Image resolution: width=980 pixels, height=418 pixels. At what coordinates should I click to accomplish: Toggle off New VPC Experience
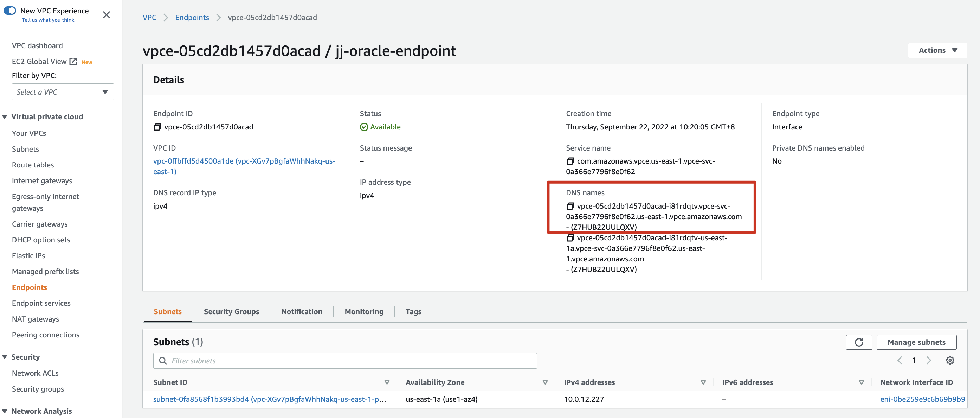pyautogui.click(x=10, y=11)
